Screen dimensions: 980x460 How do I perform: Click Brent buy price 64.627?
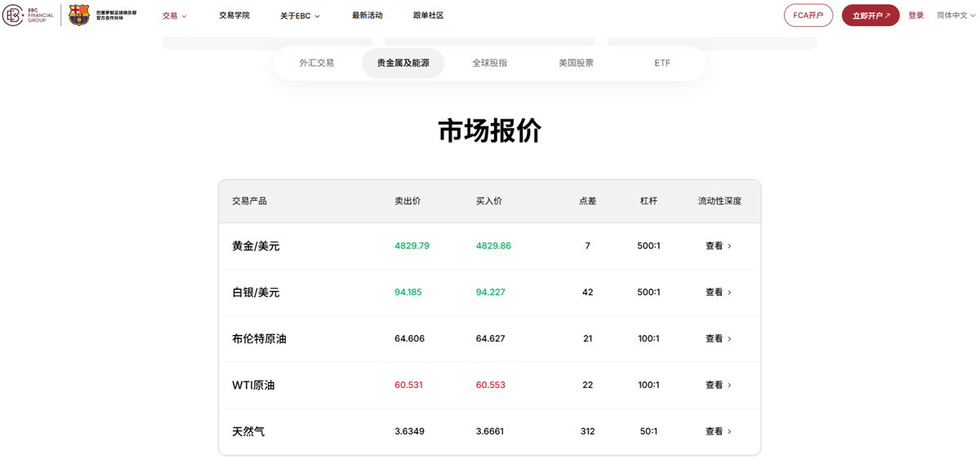pos(491,338)
